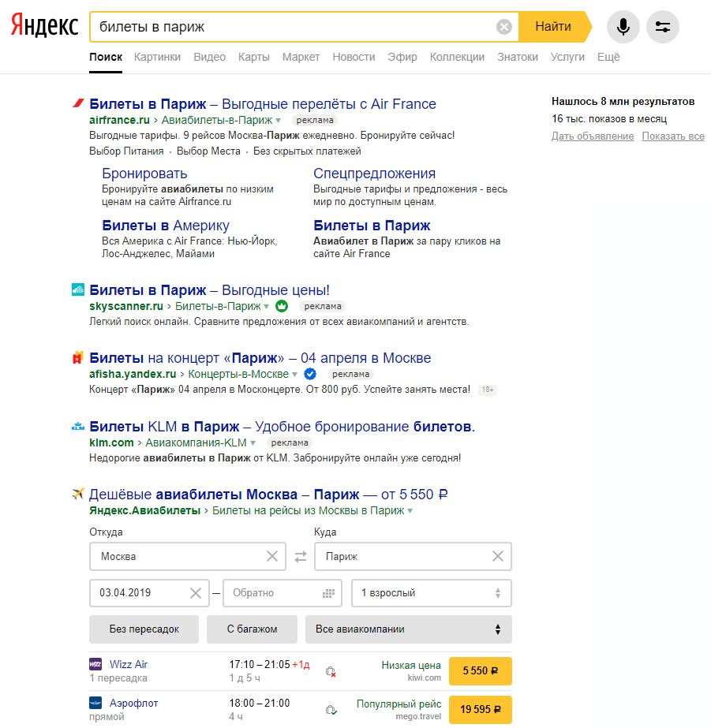Open the Карты tab
Screen dimensions: 711x728
pyautogui.click(x=254, y=57)
